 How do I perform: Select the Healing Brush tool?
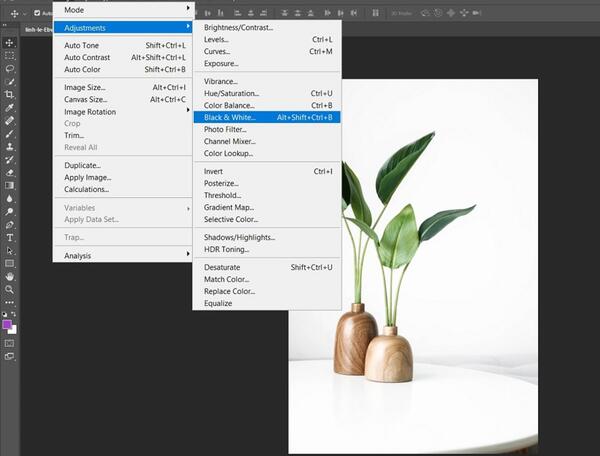(10, 121)
